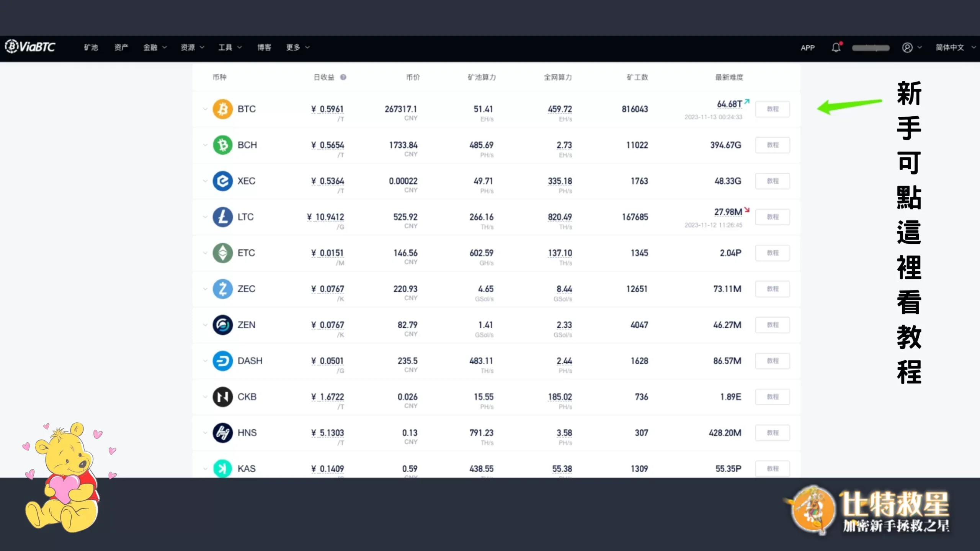Click the BTC coin icon

pos(223,109)
